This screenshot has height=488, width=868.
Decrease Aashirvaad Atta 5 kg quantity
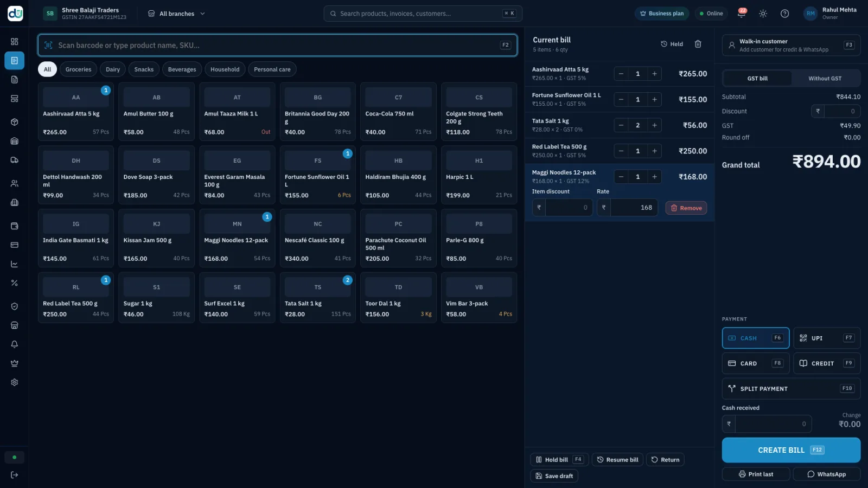coord(621,74)
